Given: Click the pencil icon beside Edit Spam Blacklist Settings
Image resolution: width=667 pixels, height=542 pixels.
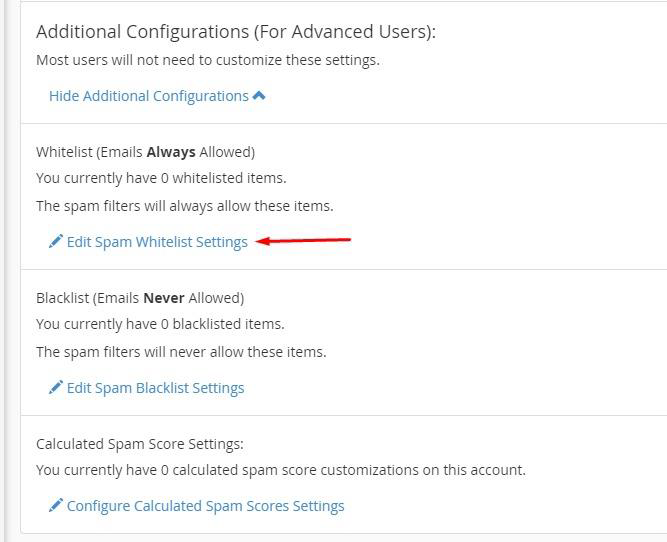Looking at the screenshot, I should [x=56, y=387].
